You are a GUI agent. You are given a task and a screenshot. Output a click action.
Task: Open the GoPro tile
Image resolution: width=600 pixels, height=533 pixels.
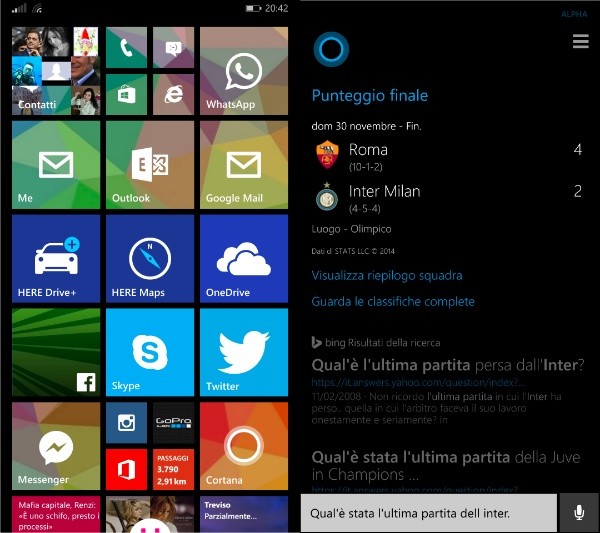point(173,423)
